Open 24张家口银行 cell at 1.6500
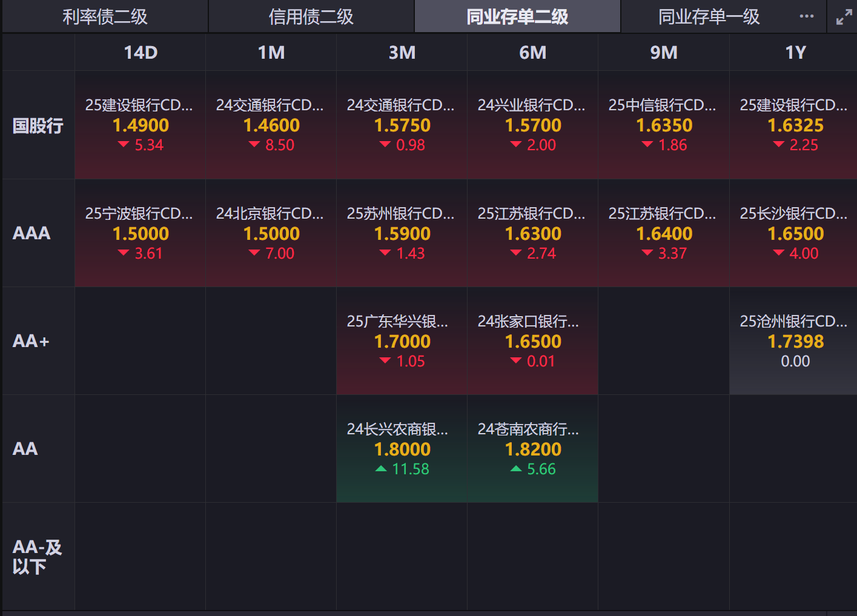 (x=533, y=341)
